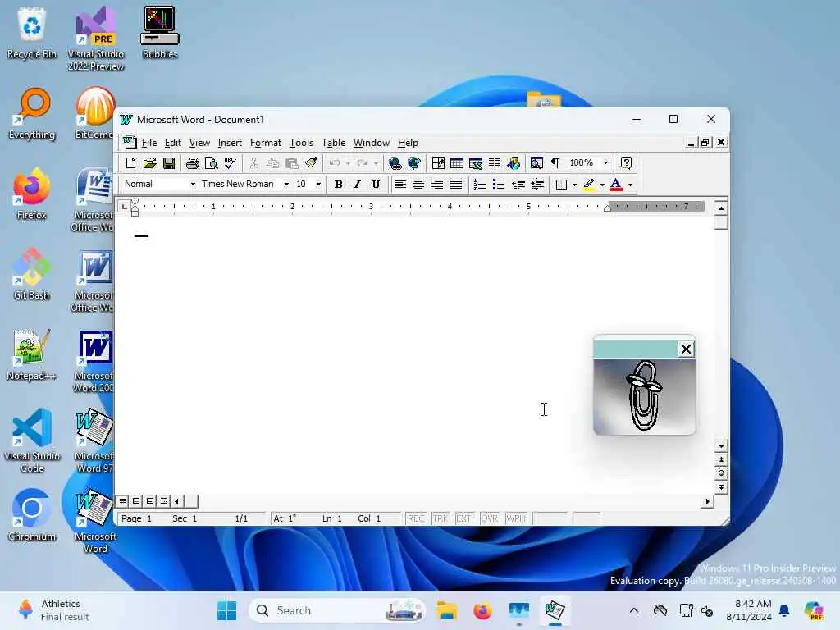Toggle the Drawing toolbar

click(x=514, y=163)
